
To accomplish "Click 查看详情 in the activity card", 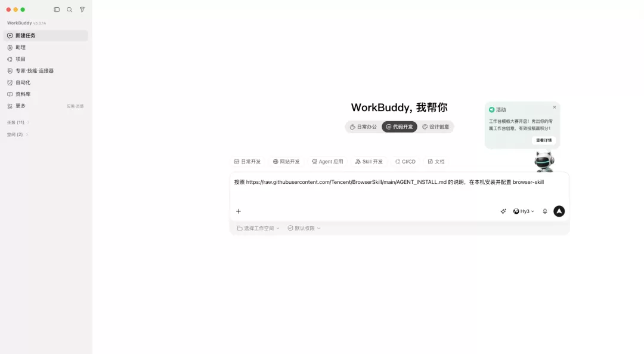I will (544, 141).
